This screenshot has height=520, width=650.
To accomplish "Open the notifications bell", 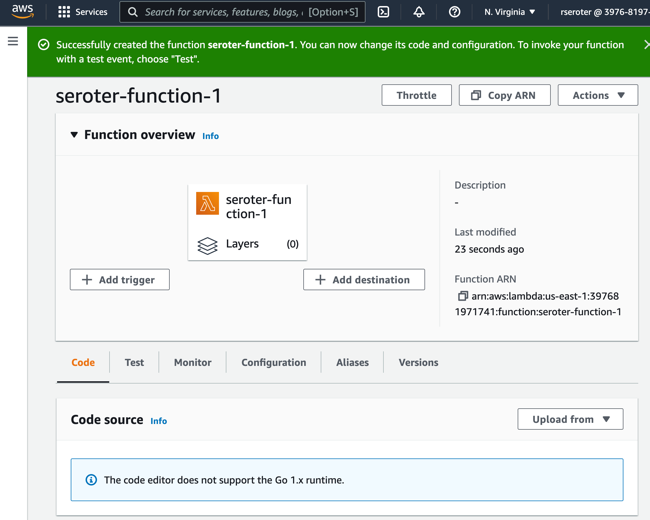I will [x=419, y=12].
